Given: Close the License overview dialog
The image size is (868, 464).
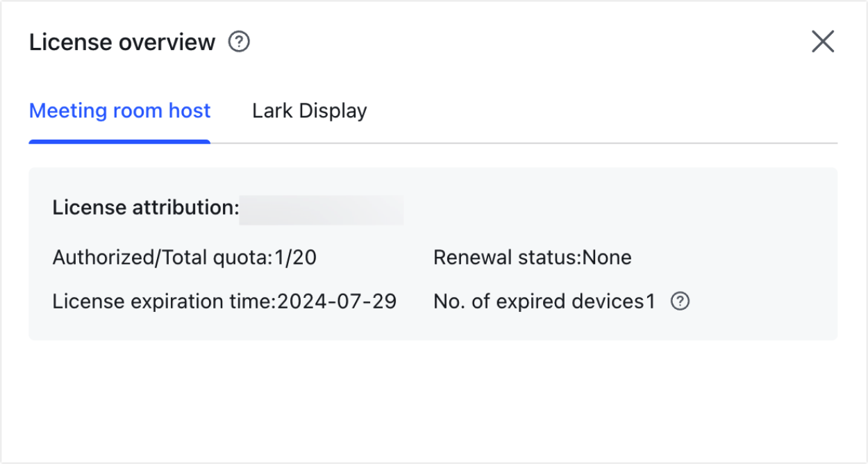Looking at the screenshot, I should [823, 42].
